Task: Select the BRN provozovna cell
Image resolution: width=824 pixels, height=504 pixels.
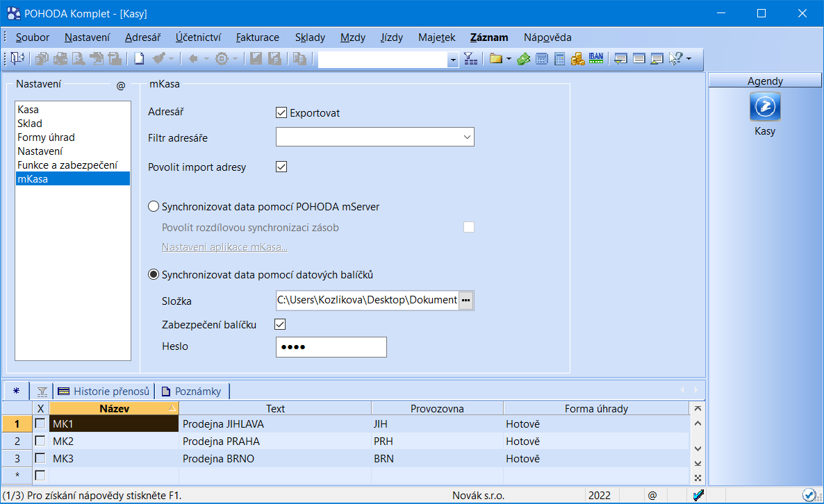Action: pyautogui.click(x=437, y=458)
